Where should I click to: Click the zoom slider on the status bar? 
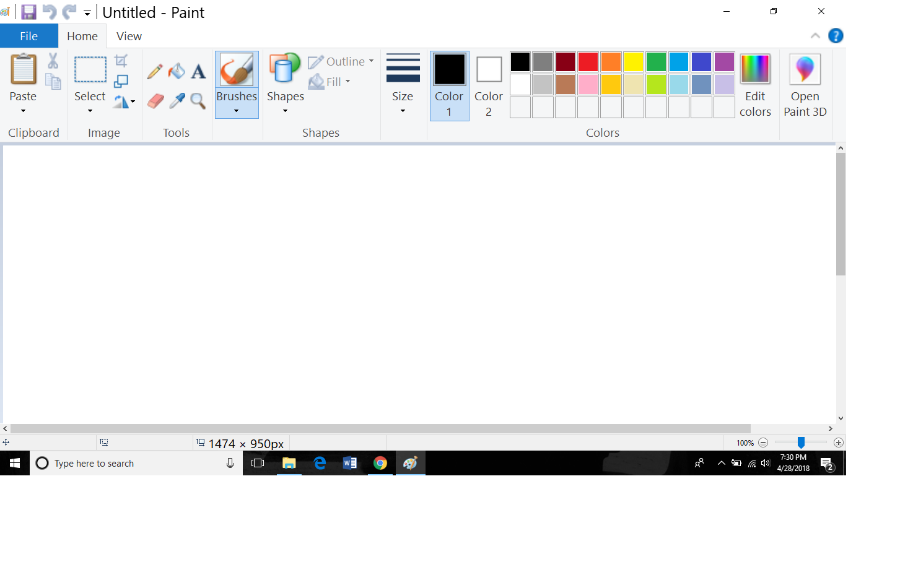point(801,443)
